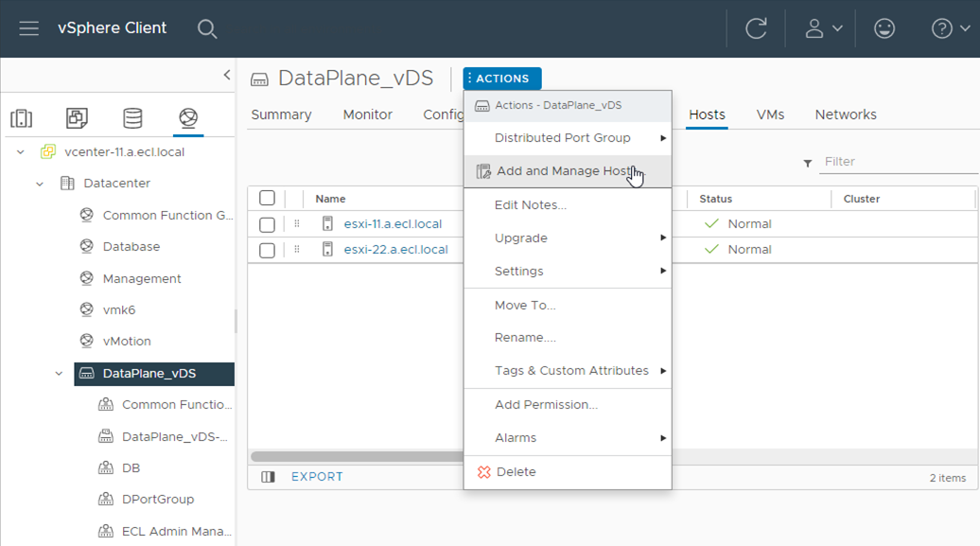Open the Networks tab
980x546 pixels.
click(845, 114)
